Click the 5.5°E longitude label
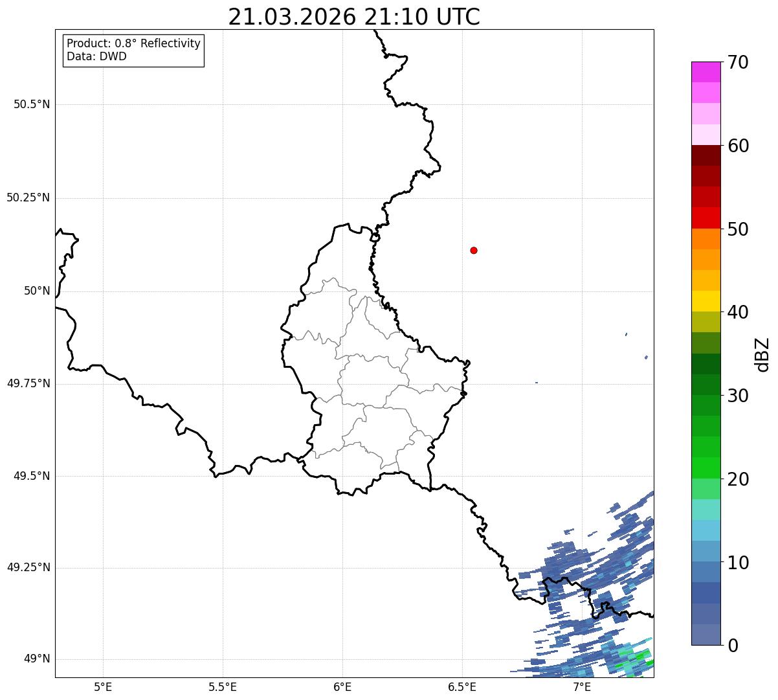Viewport: 778px width, 700px height. point(223,686)
